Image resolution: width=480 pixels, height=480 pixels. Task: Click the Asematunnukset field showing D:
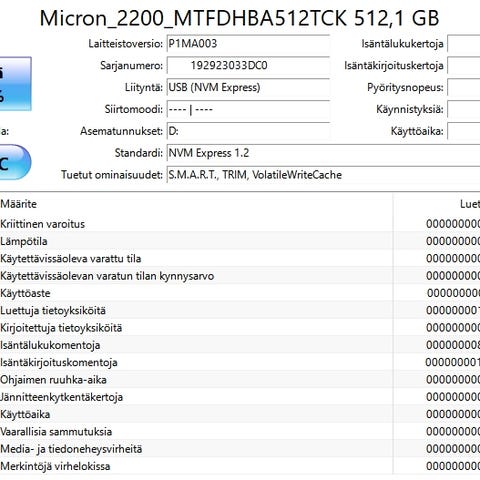click(x=248, y=131)
